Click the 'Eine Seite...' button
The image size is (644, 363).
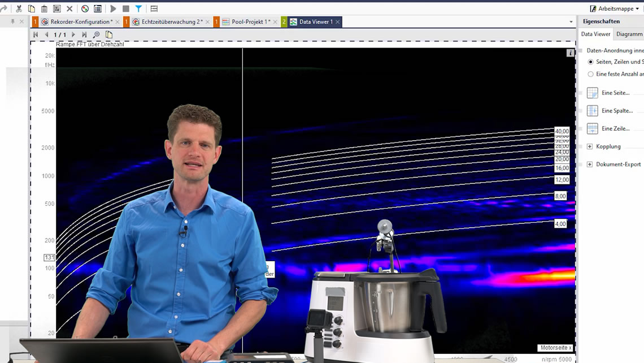point(615,93)
